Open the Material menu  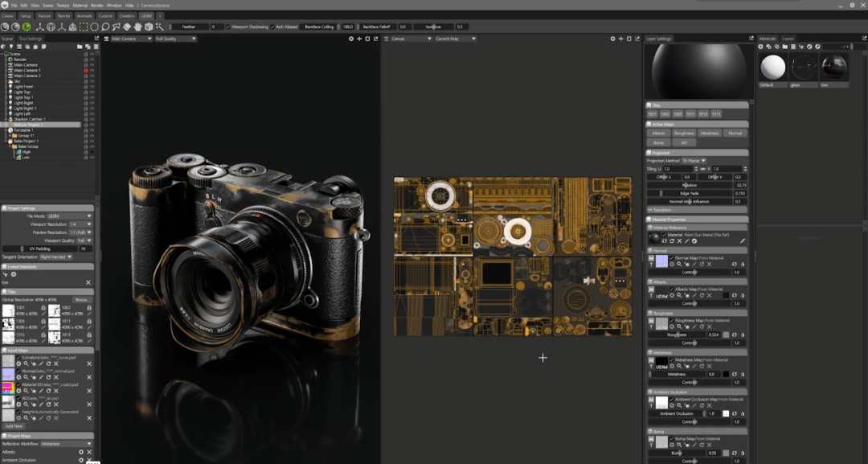[80, 5]
